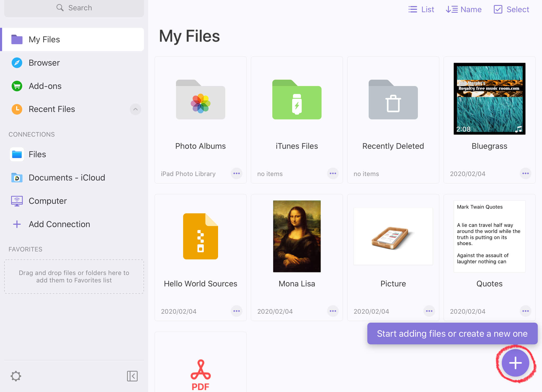Enable Select mode checkbox
This screenshot has width=542, height=392.
point(511,10)
